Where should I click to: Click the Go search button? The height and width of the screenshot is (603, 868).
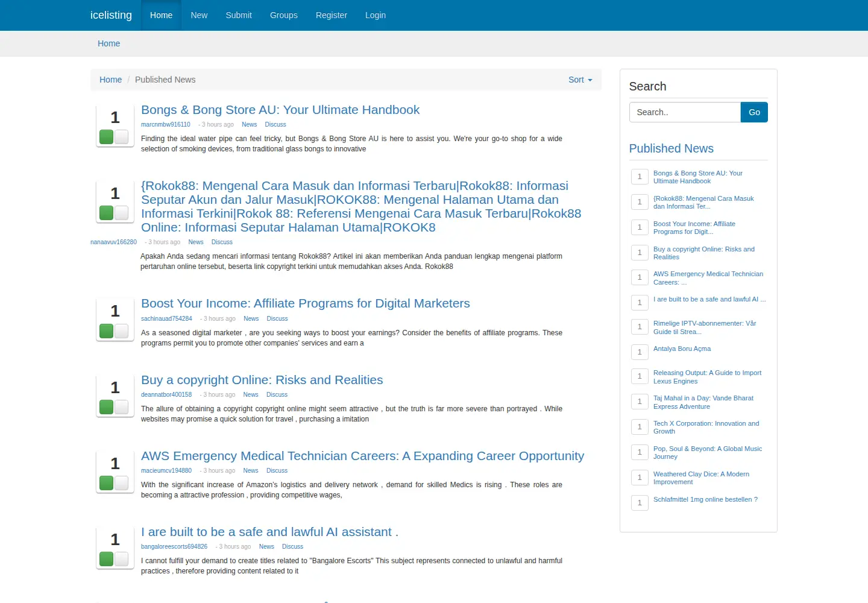pos(754,112)
